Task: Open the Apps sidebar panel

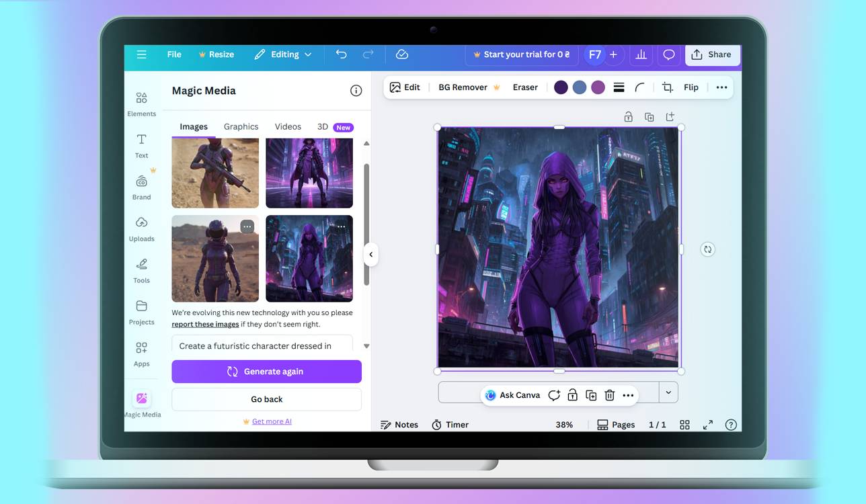Action: [x=141, y=354]
